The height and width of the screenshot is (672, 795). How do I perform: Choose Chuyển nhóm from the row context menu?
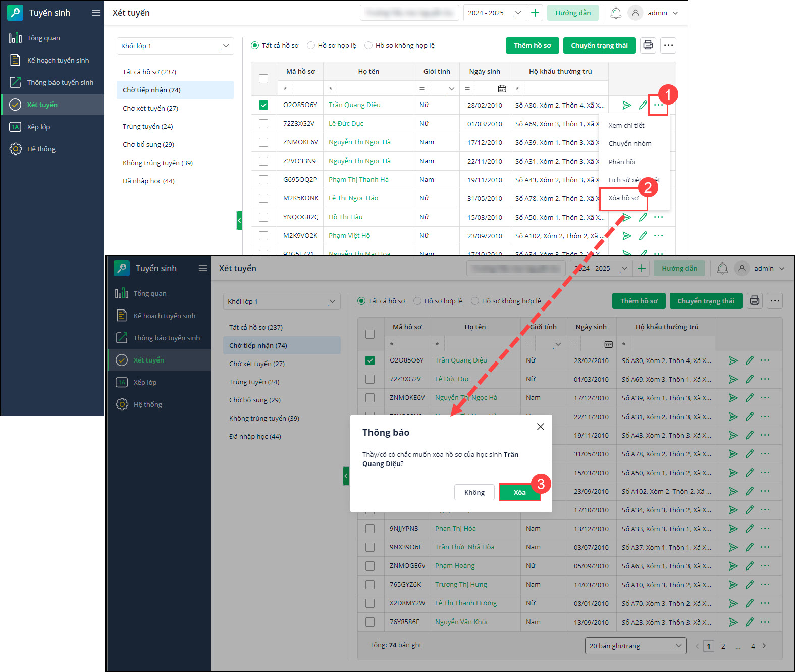pyautogui.click(x=630, y=143)
